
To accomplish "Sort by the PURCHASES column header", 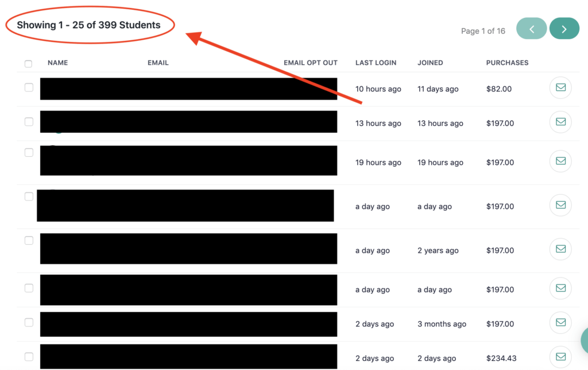I will coord(507,63).
